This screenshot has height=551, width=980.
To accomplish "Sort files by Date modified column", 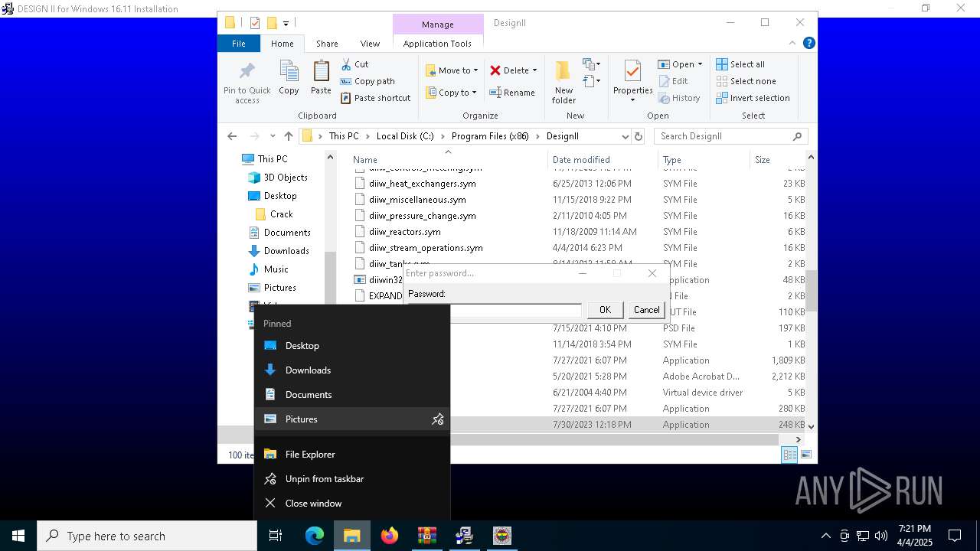I will [x=581, y=160].
